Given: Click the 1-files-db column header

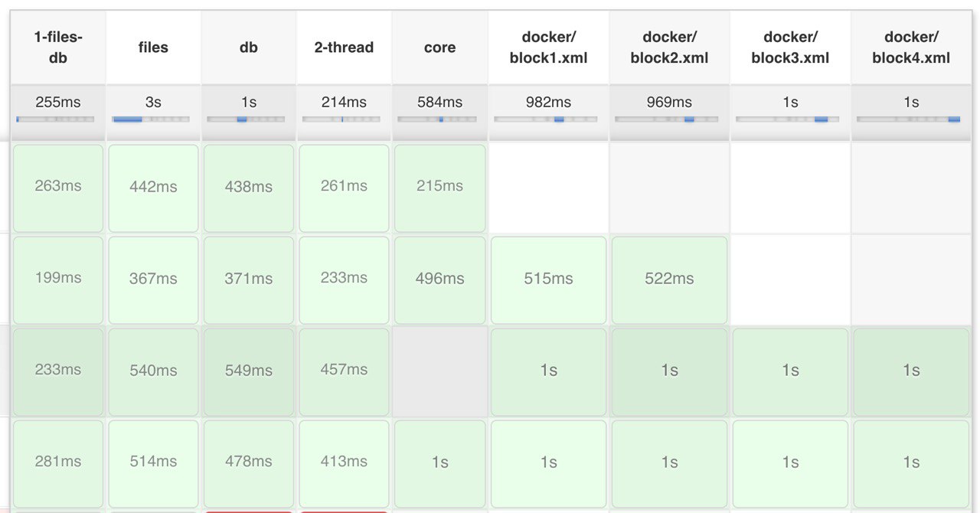Looking at the screenshot, I should [58, 47].
